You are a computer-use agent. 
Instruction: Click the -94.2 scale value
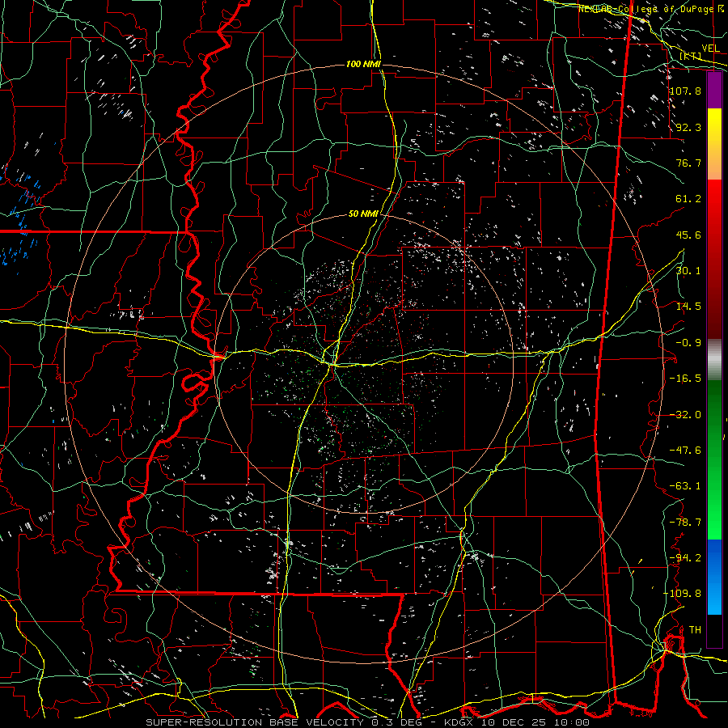(686, 558)
